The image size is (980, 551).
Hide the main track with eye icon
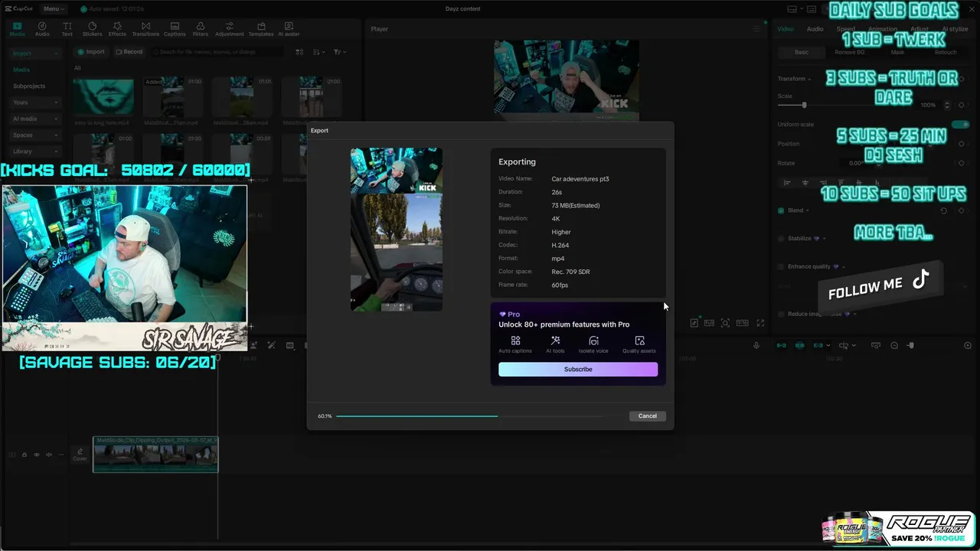36,455
